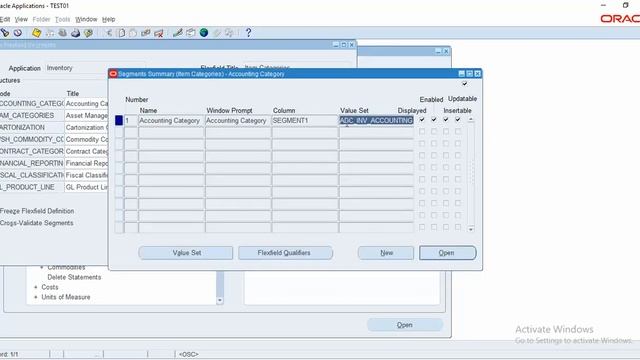Click the Switch Responsibility toolbar icon
This screenshot has height=360, width=640.
tap(62, 33)
